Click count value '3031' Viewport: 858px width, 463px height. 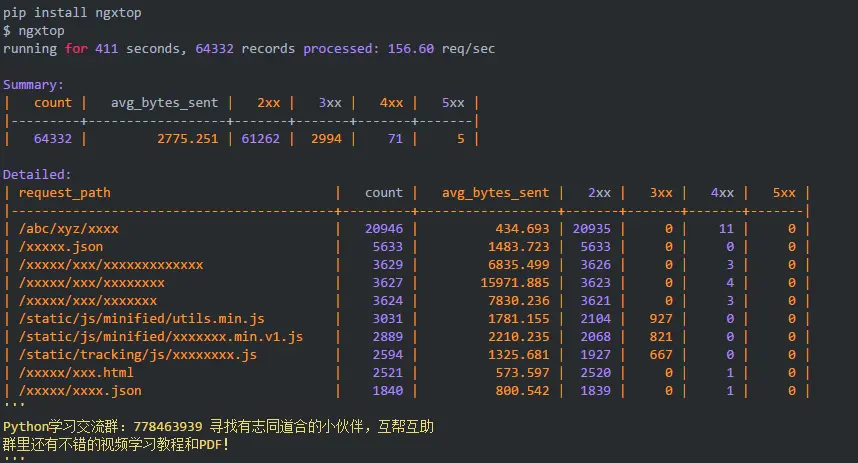click(388, 319)
